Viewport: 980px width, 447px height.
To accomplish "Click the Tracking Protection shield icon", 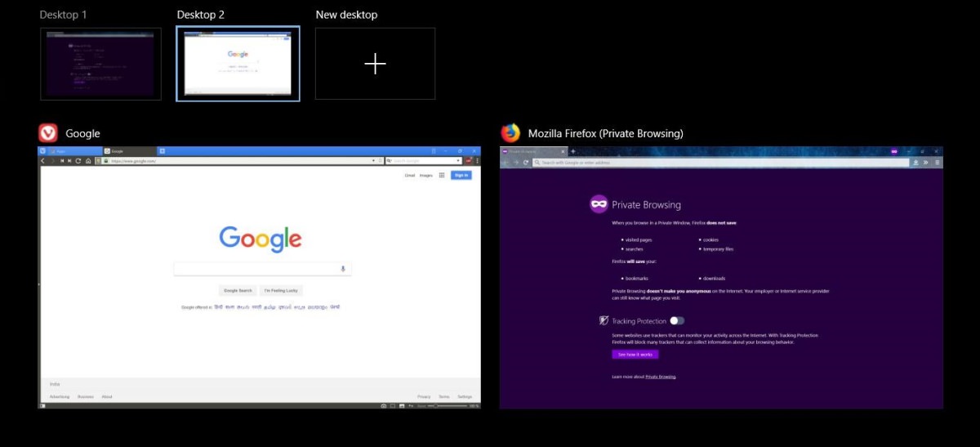I will point(604,321).
